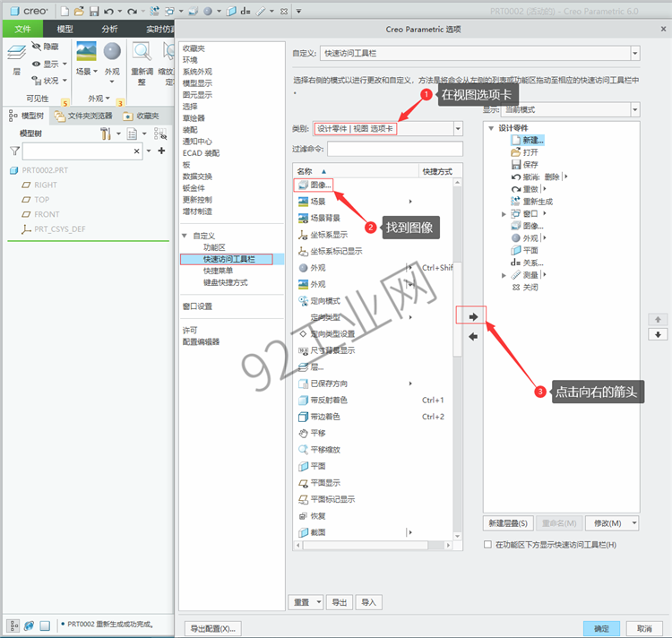Screen dimensions: 672x638
Task: Open model tree settings hammer icon
Action: click(106, 134)
